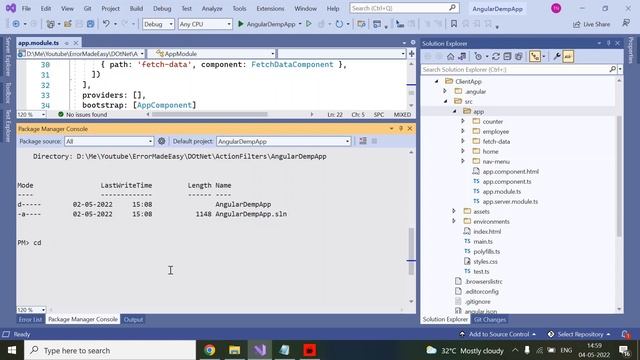640x360 pixels.
Task: Expand the environments folder
Action: point(454,221)
